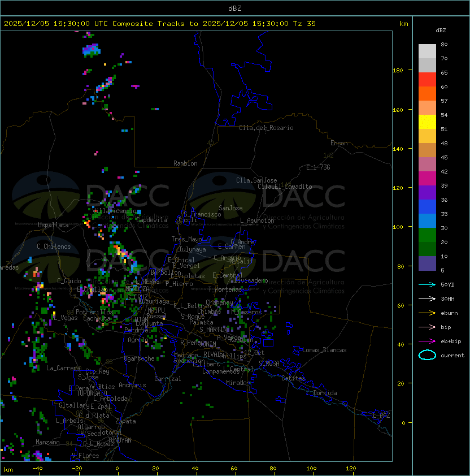470x476 pixels.
Task: Click the magenta eb+bip arrow icon
Action: (x=427, y=341)
